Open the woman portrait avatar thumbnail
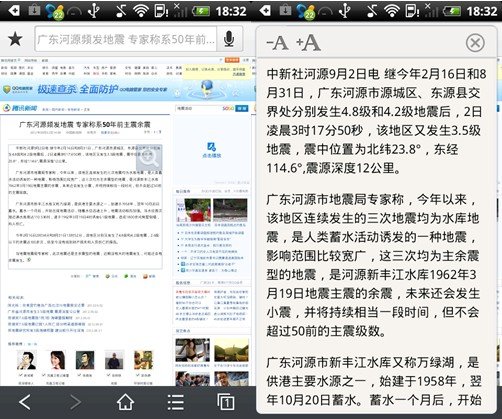 pyautogui.click(x=57, y=360)
